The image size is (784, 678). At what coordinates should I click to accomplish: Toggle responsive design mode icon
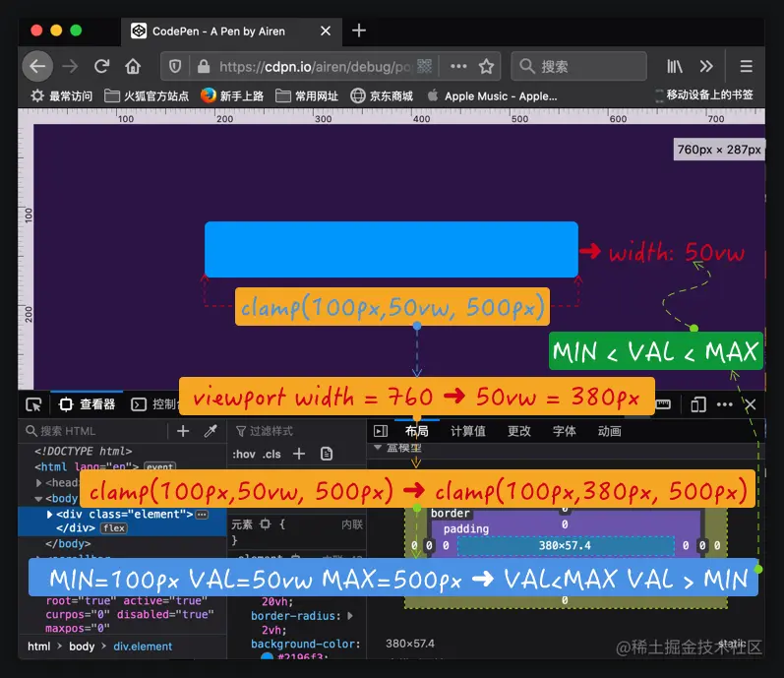pyautogui.click(x=698, y=404)
